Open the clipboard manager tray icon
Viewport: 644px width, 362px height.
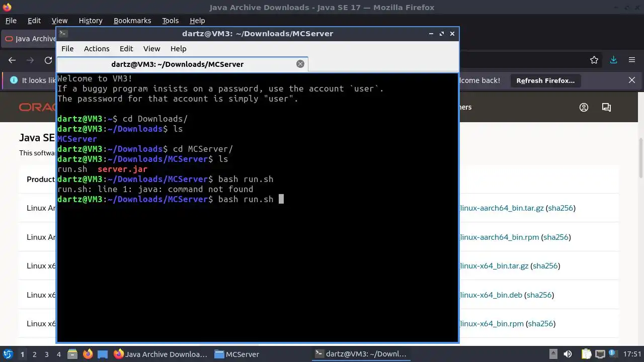pos(586,354)
